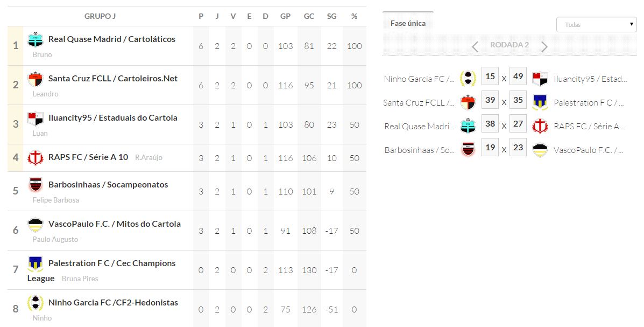This screenshot has width=644, height=327.
Task: Click Iluancity95 crest in standings table
Action: [36, 118]
